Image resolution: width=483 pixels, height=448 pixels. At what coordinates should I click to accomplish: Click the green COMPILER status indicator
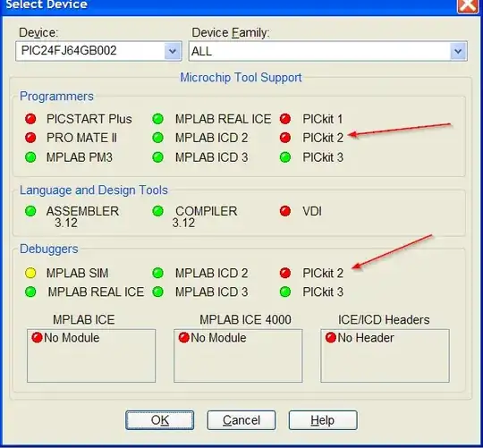point(157,211)
